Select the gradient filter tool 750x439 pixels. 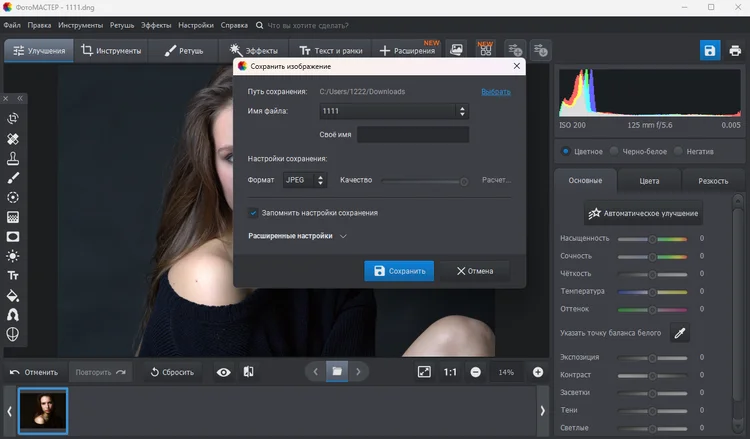pos(13,217)
